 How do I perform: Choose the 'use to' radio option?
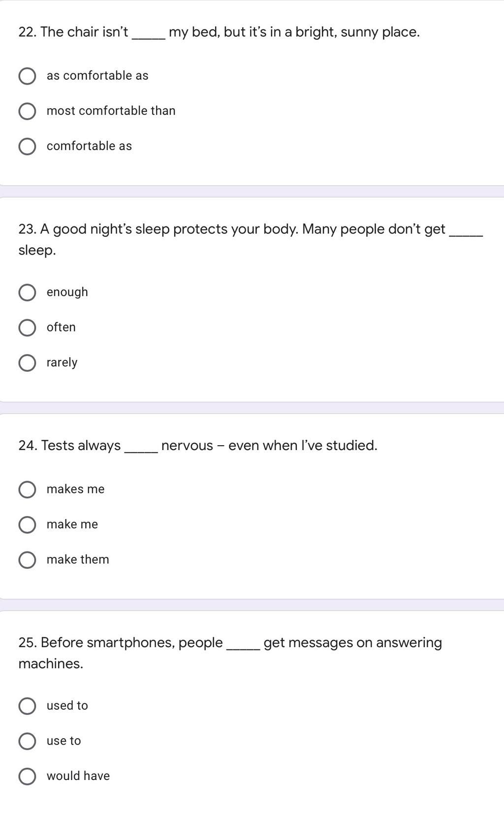click(x=27, y=741)
